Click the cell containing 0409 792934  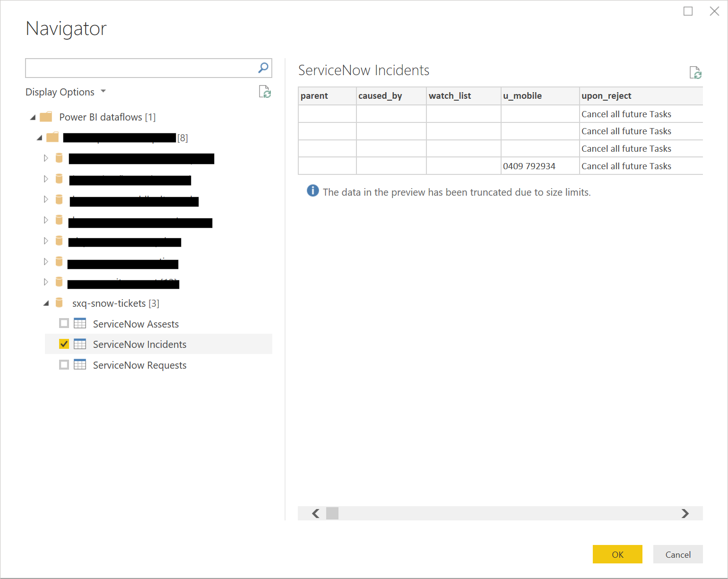click(x=540, y=166)
